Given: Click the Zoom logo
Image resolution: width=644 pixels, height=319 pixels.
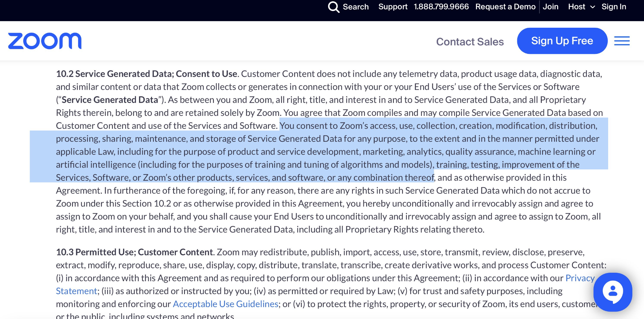Looking at the screenshot, I should pos(45,41).
